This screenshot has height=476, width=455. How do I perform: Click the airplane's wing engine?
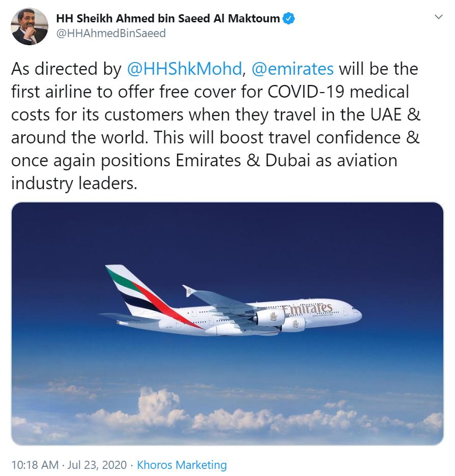[269, 317]
